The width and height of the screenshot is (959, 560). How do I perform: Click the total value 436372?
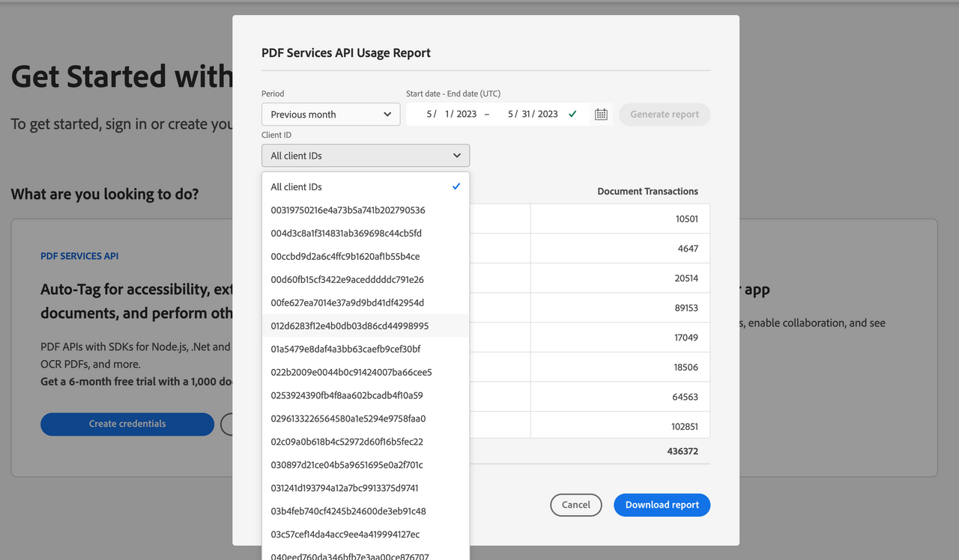click(x=683, y=451)
